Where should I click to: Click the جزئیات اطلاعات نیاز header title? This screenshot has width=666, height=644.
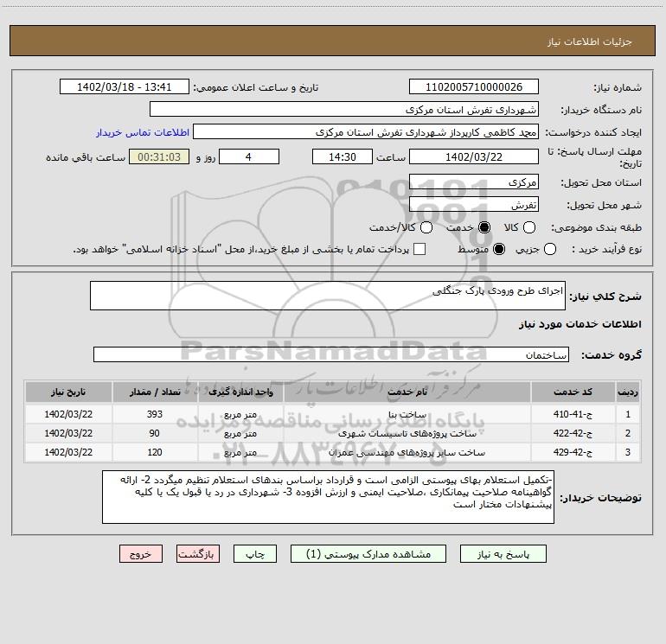coord(589,41)
